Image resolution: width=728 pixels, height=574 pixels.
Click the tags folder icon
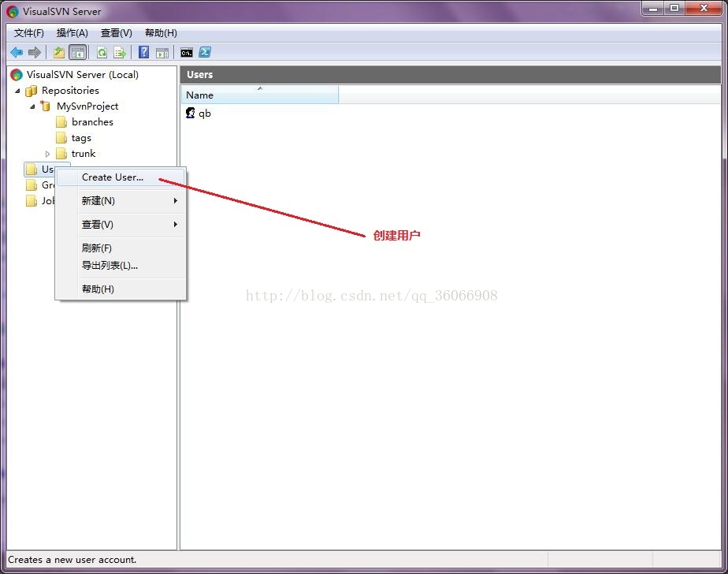point(61,138)
